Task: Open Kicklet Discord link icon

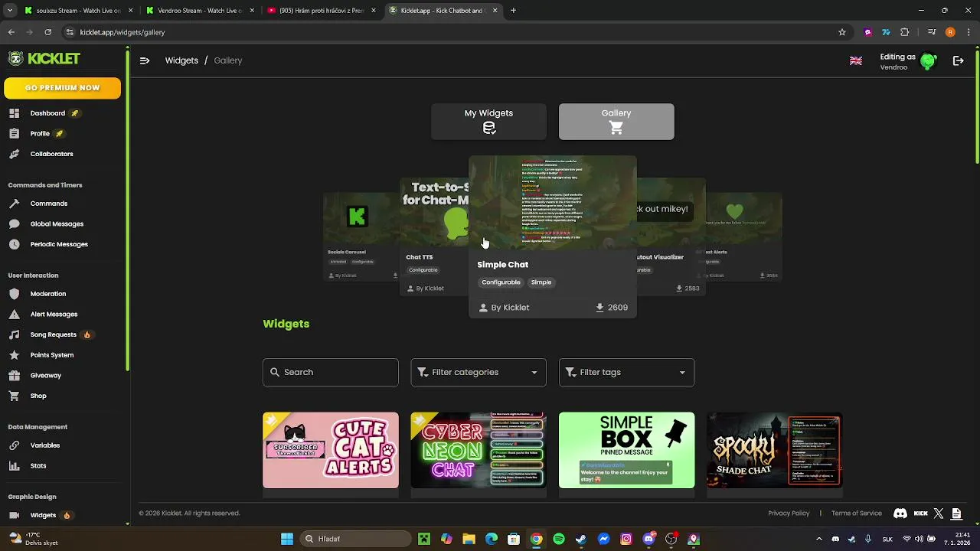Action: pyautogui.click(x=900, y=514)
